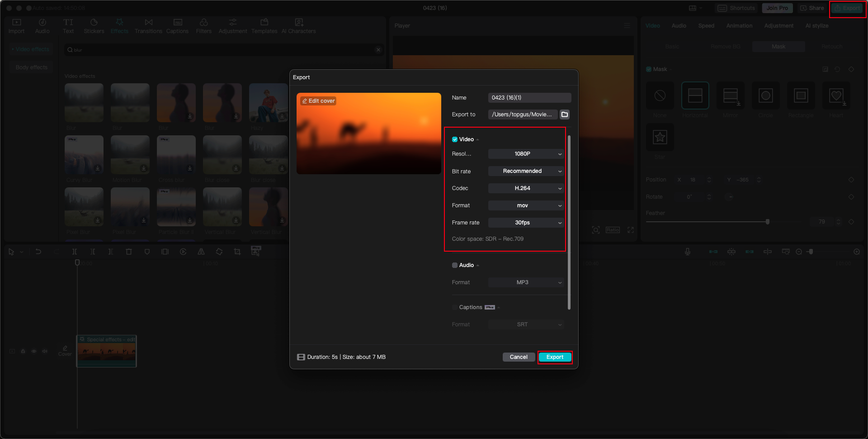
Task: Open the Transitions tab
Action: point(148,26)
